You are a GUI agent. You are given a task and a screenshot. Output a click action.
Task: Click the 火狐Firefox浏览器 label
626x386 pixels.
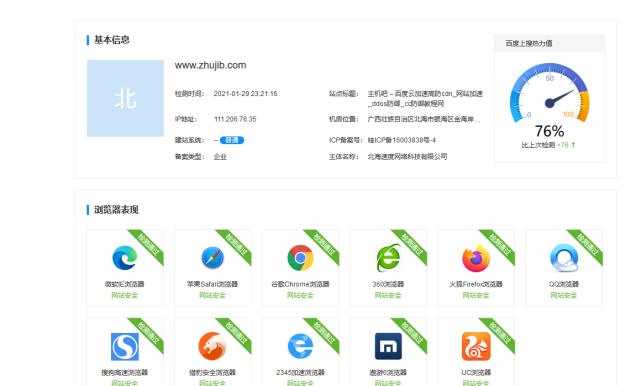point(476,284)
